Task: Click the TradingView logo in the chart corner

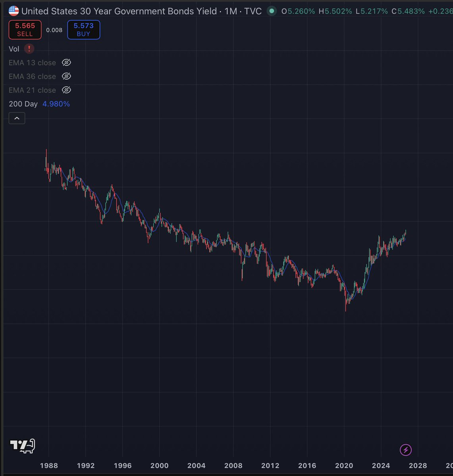Action: pyautogui.click(x=23, y=446)
